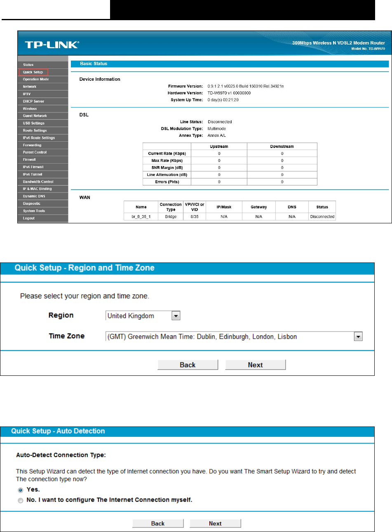Screen dimensions: 392x532
Task: Click the Firmware Version value
Action: (246, 87)
